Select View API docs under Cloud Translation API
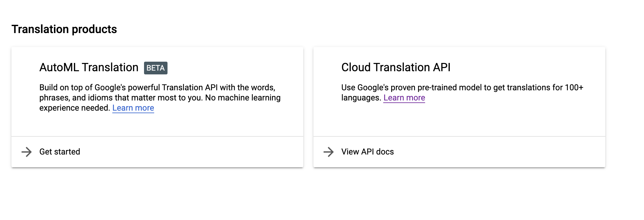Image resolution: width=644 pixels, height=220 pixels. pyautogui.click(x=367, y=152)
